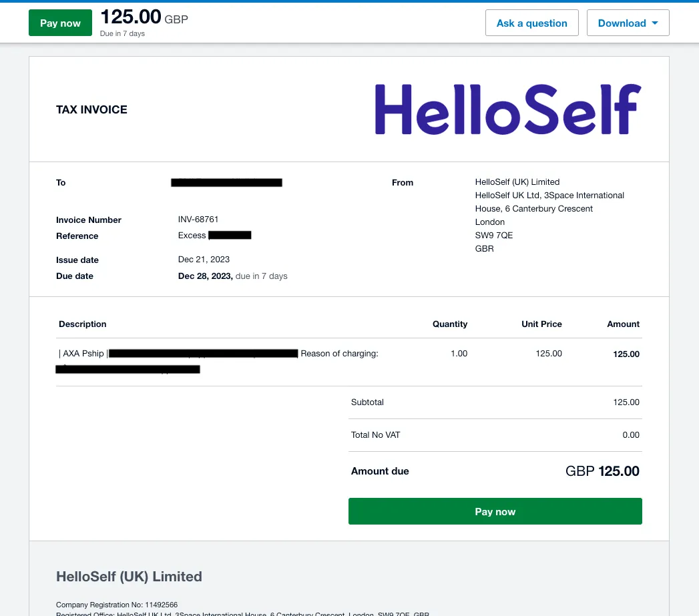Click the Subtotal row label
The width and height of the screenshot is (699, 616).
point(367,402)
